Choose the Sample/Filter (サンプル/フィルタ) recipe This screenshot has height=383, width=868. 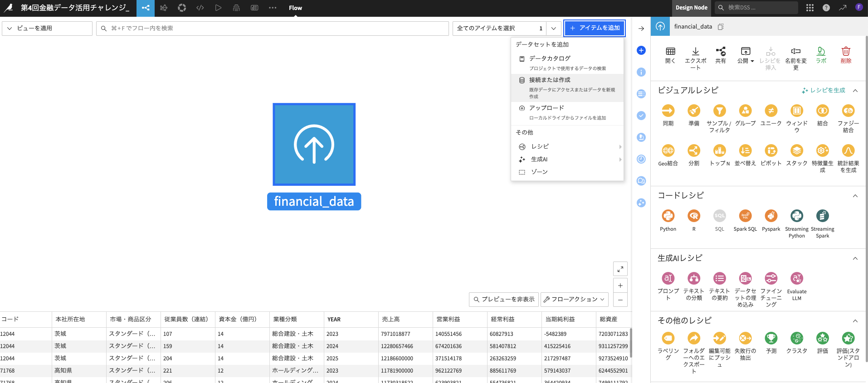click(x=720, y=111)
